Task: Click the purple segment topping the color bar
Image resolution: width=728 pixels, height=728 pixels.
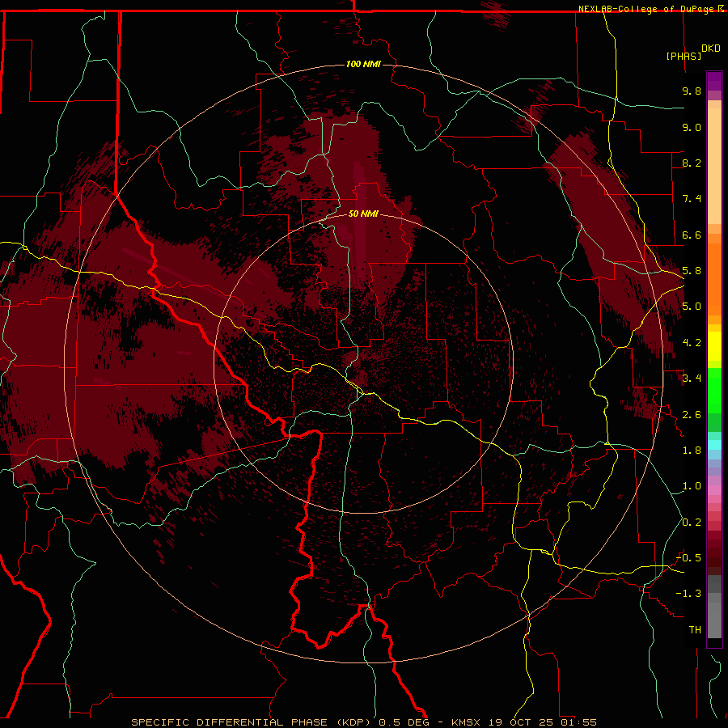Action: point(714,81)
